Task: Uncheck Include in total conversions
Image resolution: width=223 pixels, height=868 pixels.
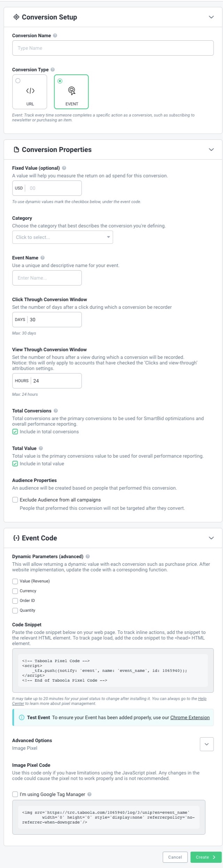Action: [15, 432]
